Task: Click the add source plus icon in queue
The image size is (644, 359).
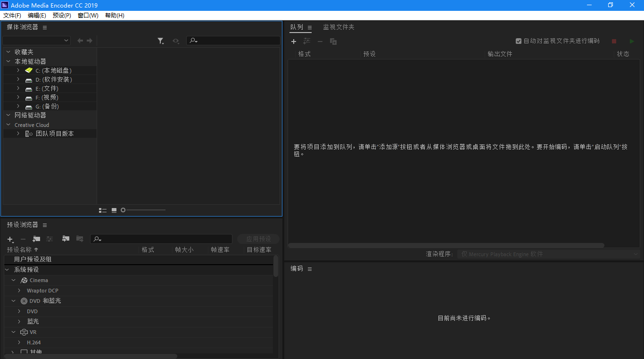Action: tap(294, 42)
